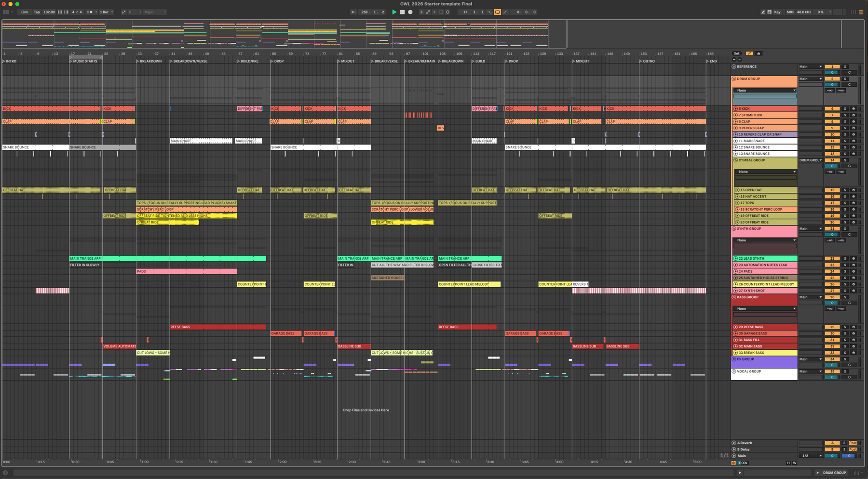Toggle the browser show/hide icon
Viewport: 868px width, 479px height.
[6, 12]
